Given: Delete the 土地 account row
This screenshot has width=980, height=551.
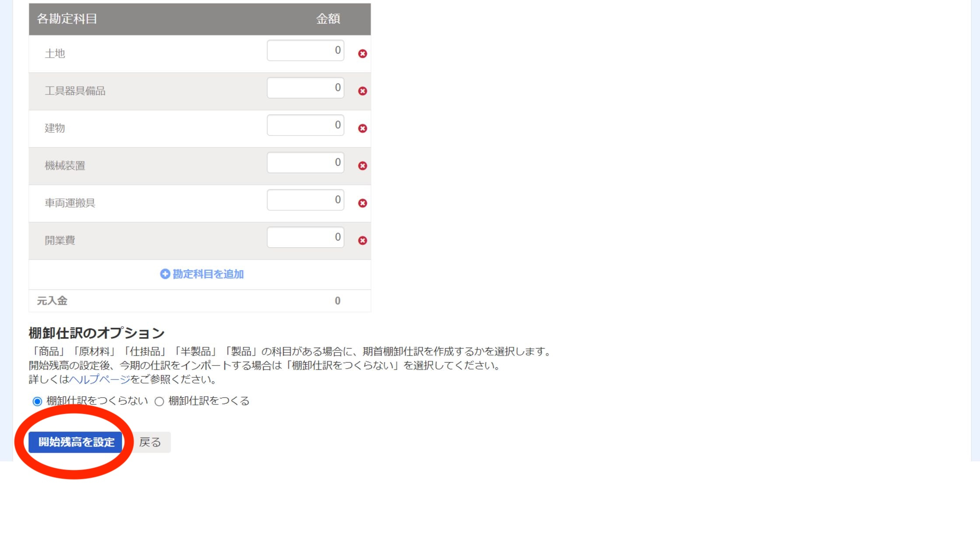Looking at the screenshot, I should tap(362, 53).
